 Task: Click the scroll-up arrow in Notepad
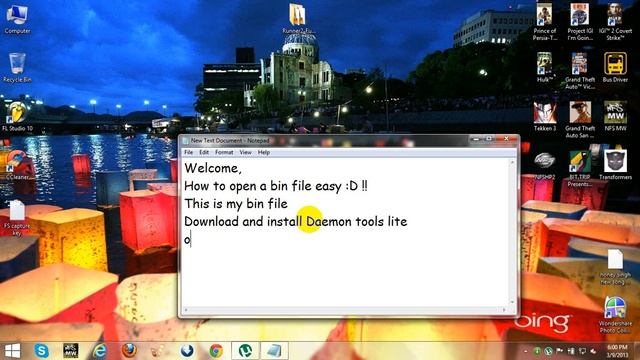(x=512, y=162)
